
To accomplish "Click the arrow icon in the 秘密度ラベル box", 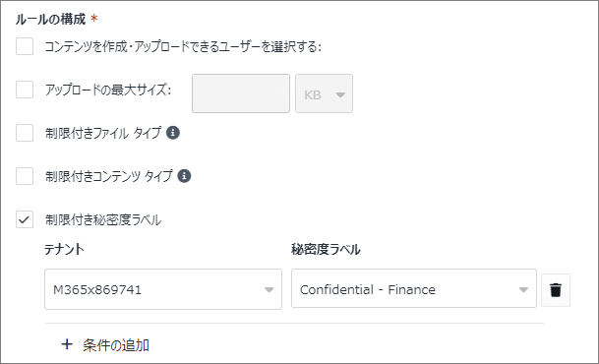I will point(523,290).
